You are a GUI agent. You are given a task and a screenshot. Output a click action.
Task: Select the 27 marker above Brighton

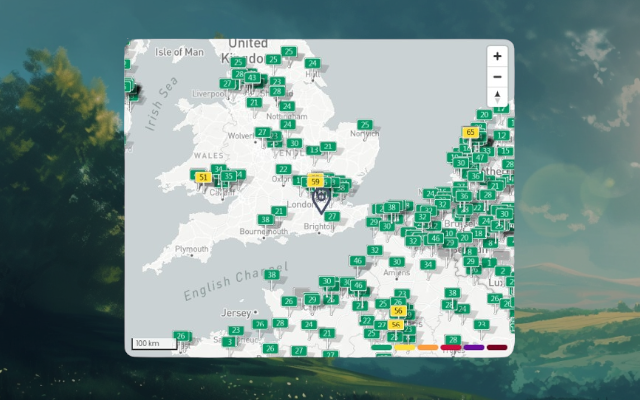point(332,216)
